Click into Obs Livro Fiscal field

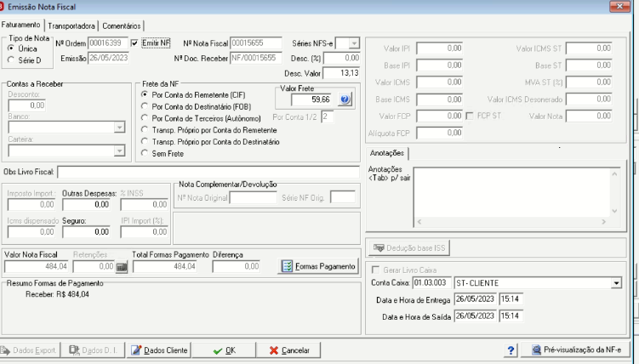click(x=208, y=173)
